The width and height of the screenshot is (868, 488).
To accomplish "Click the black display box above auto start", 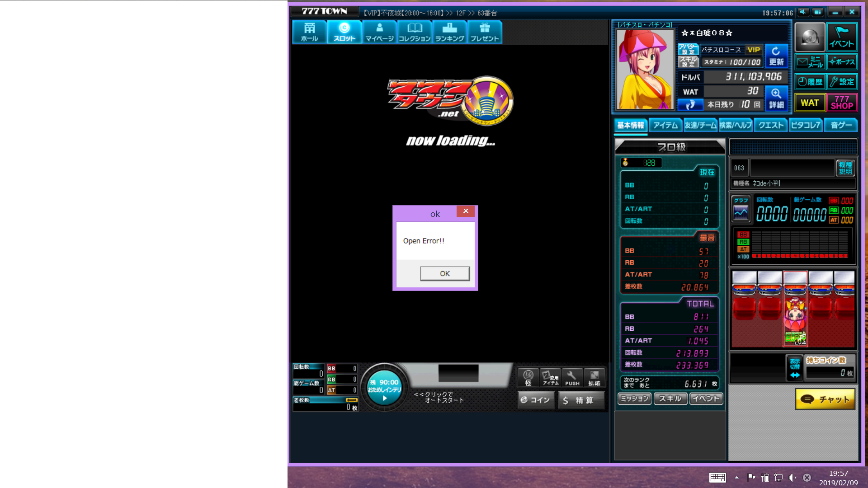I will (458, 373).
